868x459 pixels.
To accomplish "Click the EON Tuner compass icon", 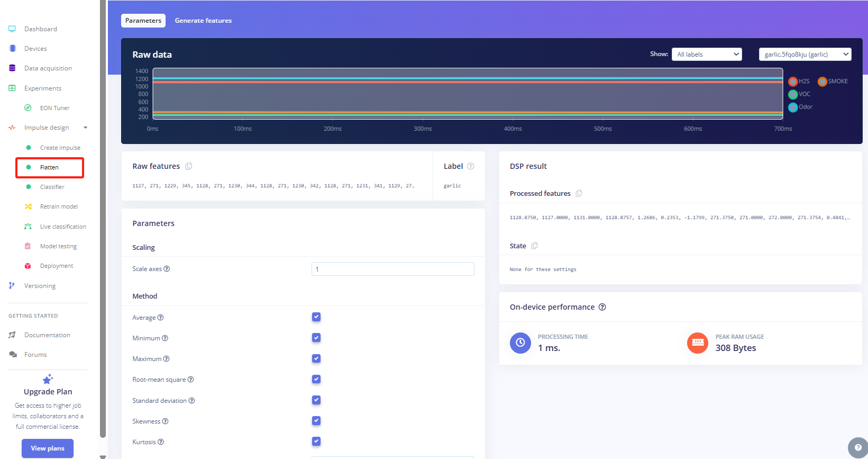I will coord(28,108).
